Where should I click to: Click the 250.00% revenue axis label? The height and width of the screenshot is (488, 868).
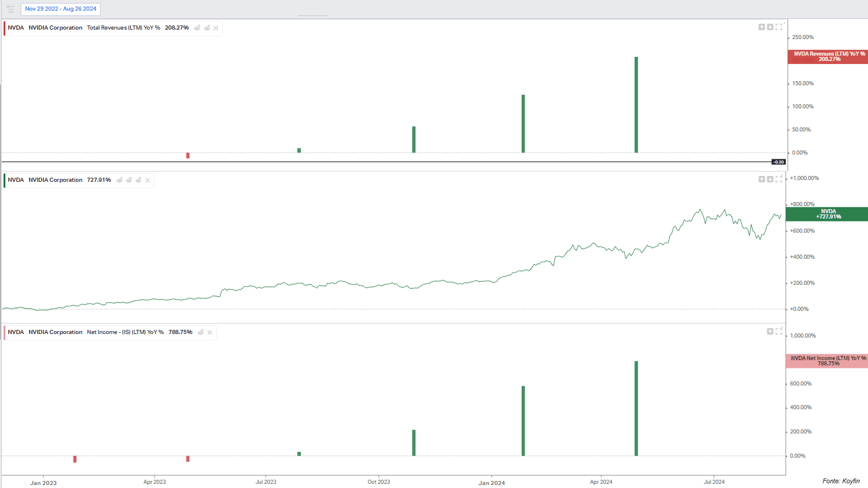pyautogui.click(x=803, y=37)
